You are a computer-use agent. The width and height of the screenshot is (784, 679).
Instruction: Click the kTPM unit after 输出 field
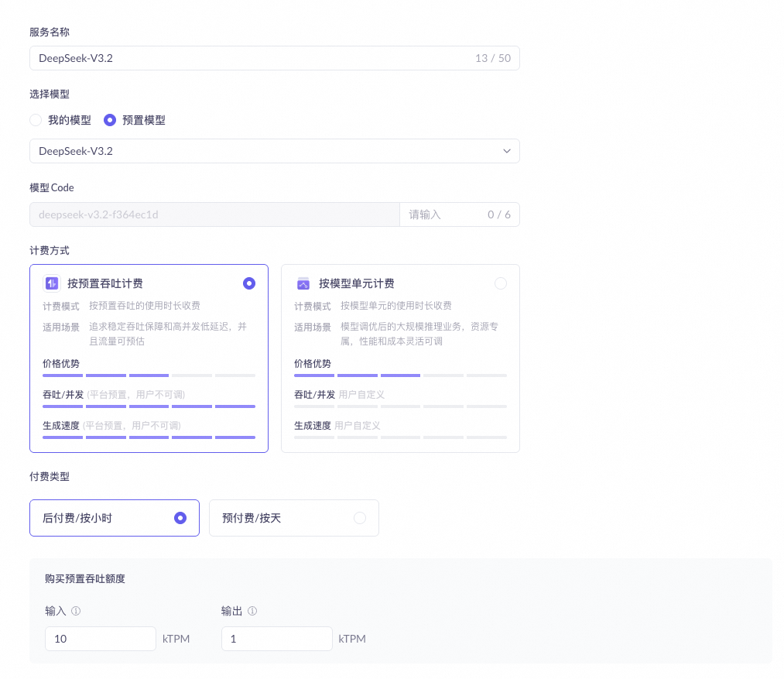(x=352, y=639)
